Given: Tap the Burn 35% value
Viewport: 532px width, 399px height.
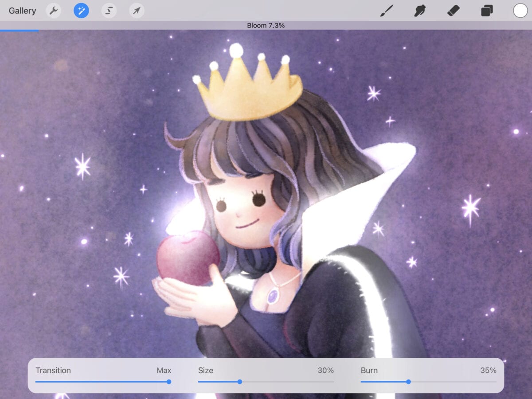Looking at the screenshot, I should (489, 370).
